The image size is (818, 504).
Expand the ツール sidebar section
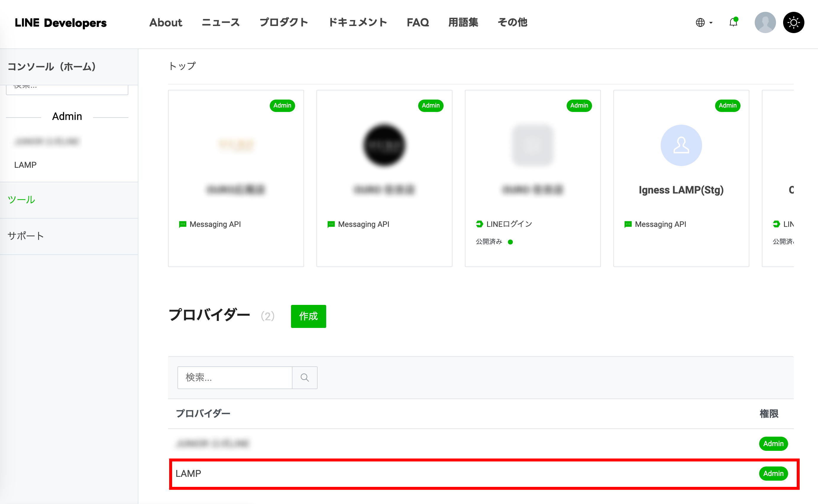pyautogui.click(x=21, y=200)
